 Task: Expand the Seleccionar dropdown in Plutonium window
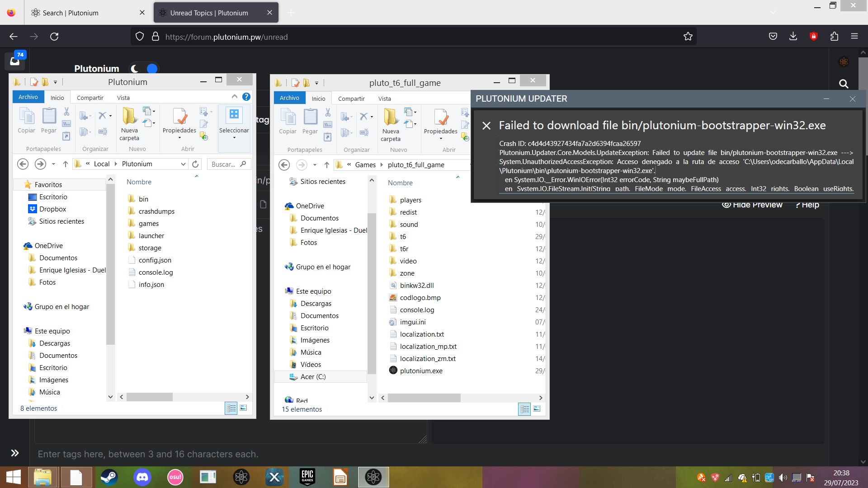pos(234,137)
